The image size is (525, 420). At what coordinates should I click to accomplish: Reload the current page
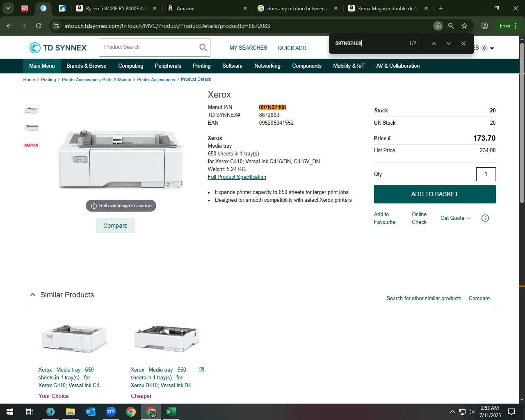39,26
